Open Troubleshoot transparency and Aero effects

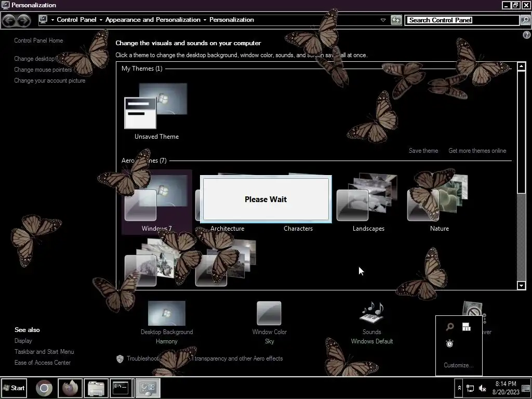[x=205, y=358]
